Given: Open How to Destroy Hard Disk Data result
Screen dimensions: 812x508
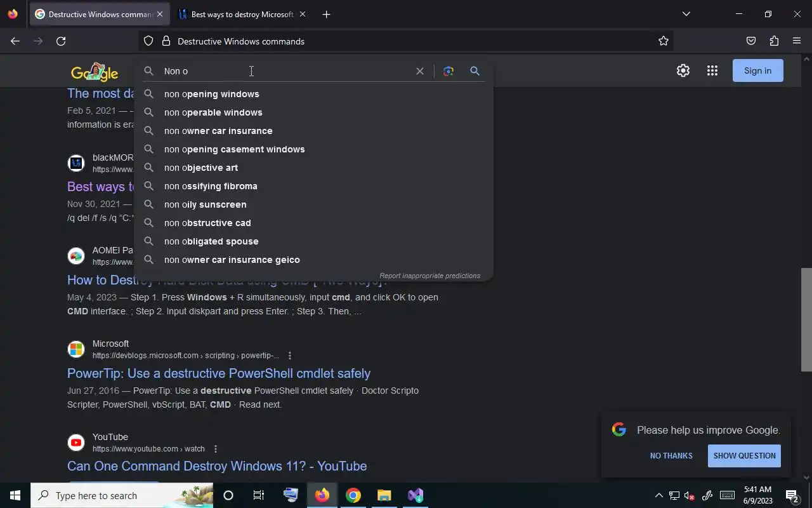Looking at the screenshot, I should [x=227, y=280].
